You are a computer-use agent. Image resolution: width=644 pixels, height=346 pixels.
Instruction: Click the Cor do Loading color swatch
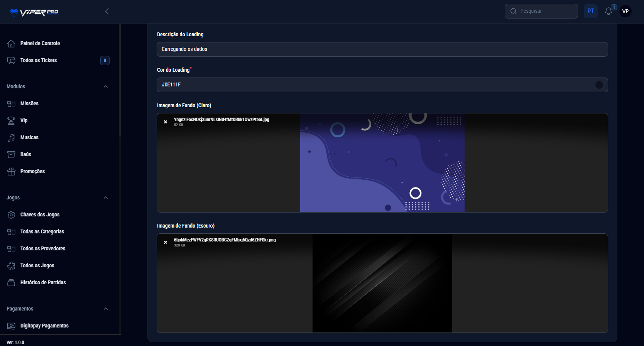[x=599, y=85]
